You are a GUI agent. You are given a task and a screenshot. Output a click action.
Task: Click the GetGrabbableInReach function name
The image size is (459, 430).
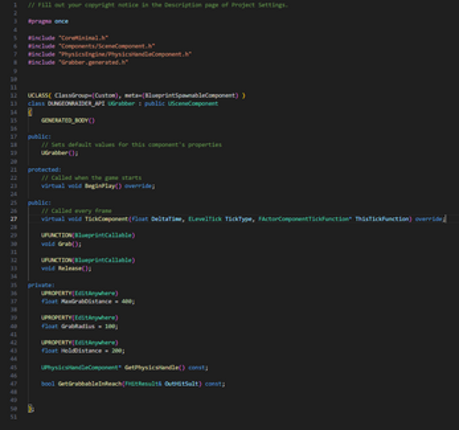[90, 384]
